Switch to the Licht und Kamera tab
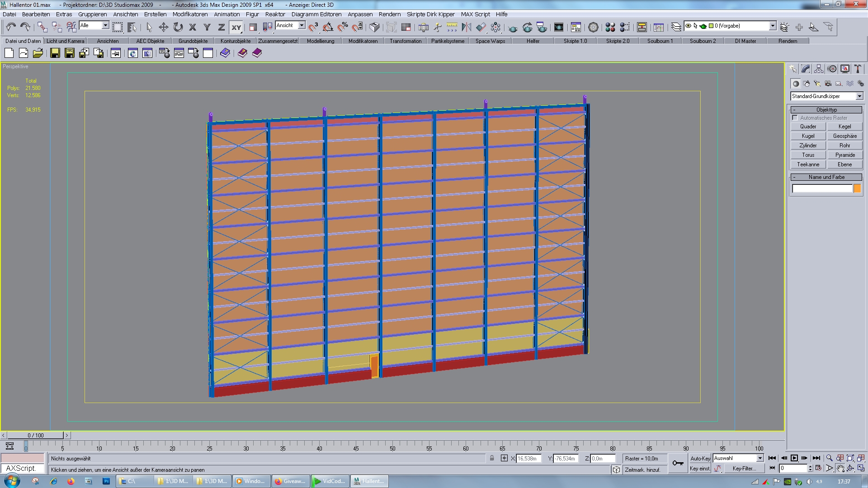This screenshot has height=488, width=868. pos(66,41)
